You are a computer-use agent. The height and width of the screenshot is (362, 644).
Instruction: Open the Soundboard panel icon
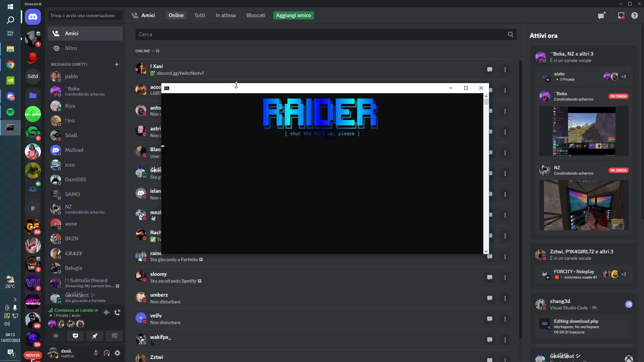(x=114, y=336)
